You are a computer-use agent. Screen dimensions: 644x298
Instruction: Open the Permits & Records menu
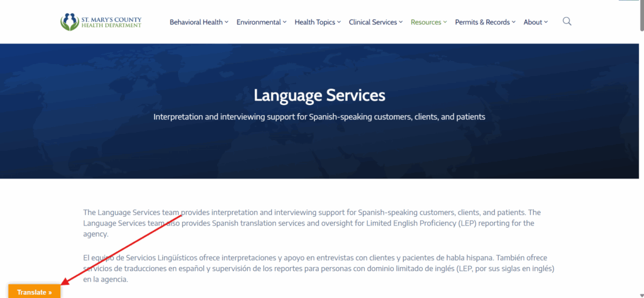pyautogui.click(x=485, y=22)
